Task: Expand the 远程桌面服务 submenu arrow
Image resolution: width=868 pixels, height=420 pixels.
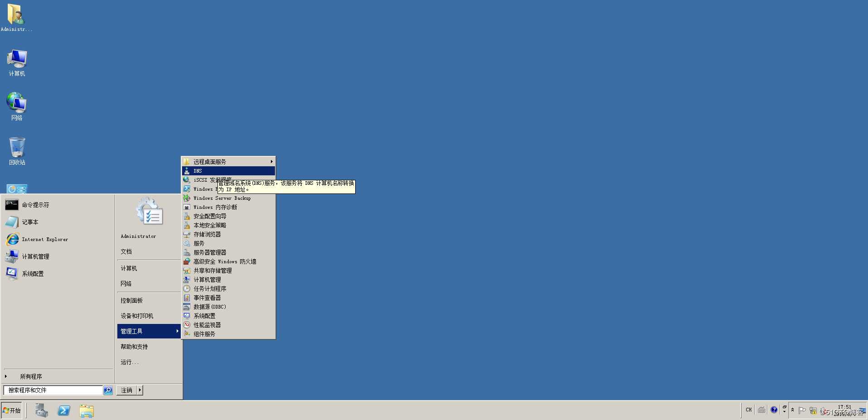Action: point(271,162)
